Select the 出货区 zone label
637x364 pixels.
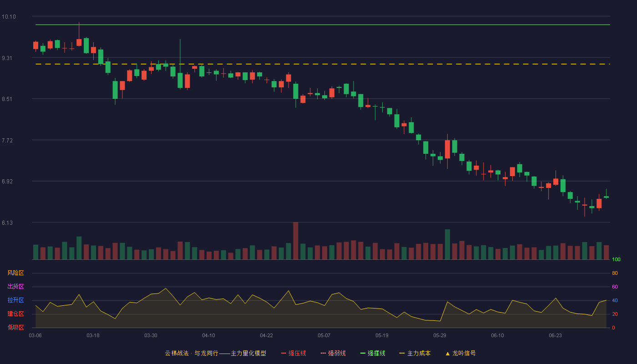(15, 287)
